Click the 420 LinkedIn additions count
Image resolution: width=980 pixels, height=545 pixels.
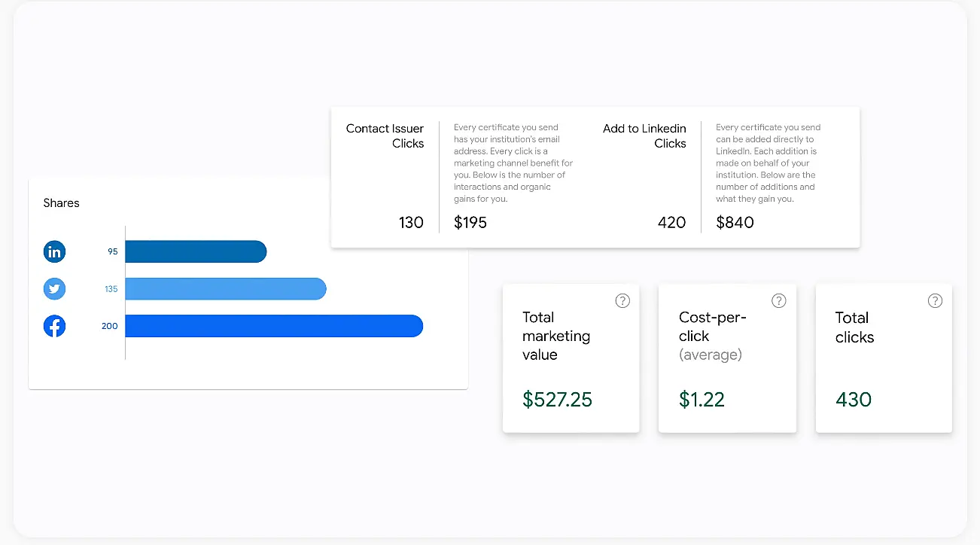click(671, 222)
